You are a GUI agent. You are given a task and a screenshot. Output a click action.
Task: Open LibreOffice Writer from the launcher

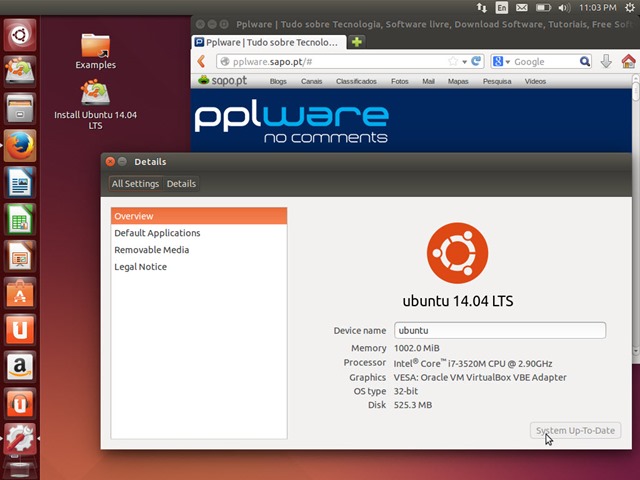coord(20,182)
